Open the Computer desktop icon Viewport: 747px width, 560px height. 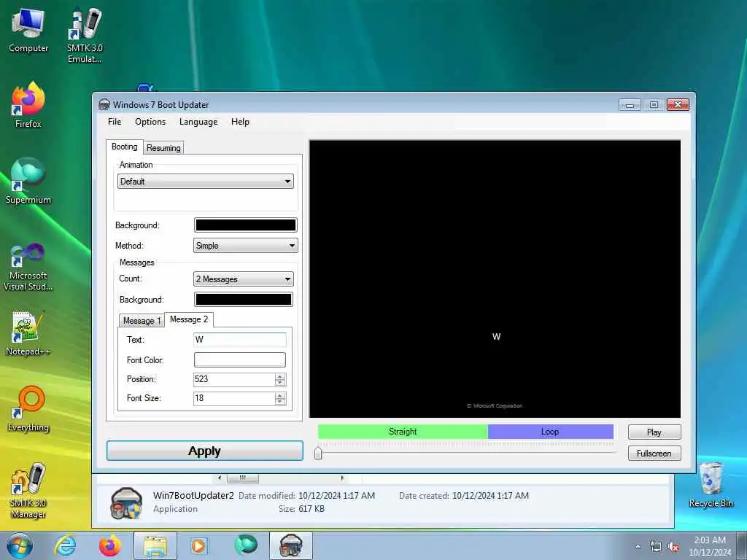(28, 31)
